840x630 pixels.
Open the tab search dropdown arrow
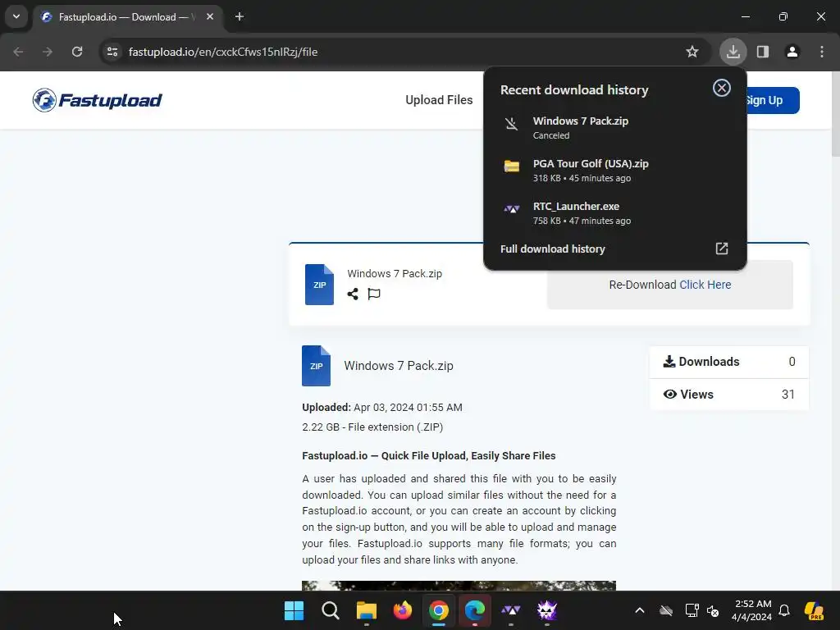(16, 16)
